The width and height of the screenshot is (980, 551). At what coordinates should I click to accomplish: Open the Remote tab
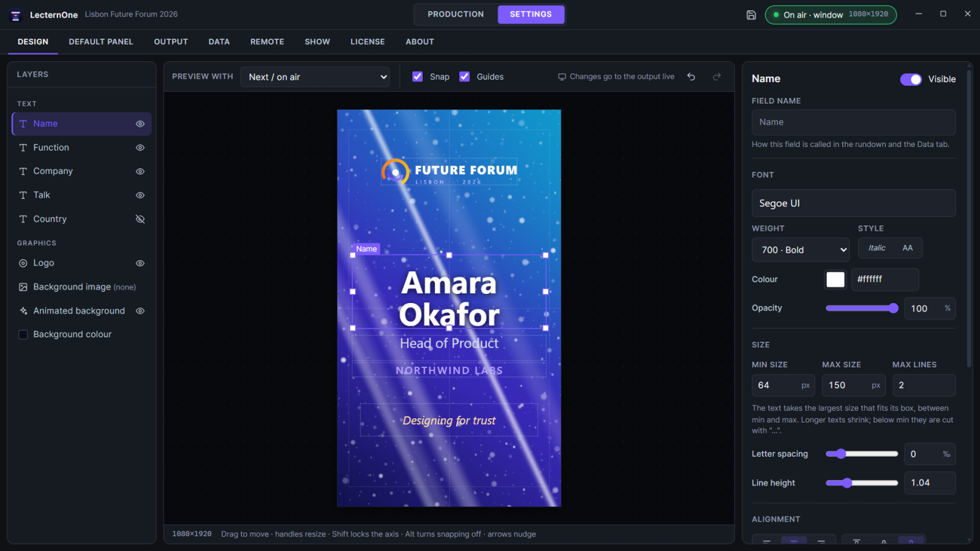[x=267, y=42]
